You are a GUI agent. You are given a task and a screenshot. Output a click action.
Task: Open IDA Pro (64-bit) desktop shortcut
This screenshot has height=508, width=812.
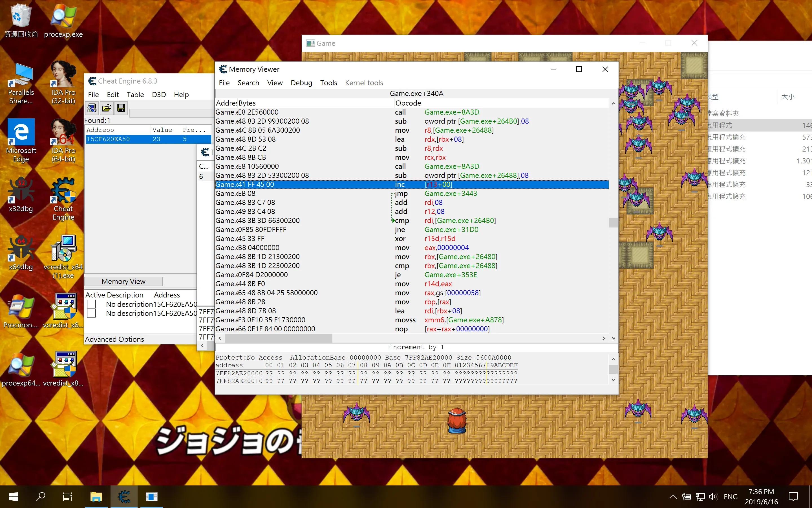tap(63, 141)
